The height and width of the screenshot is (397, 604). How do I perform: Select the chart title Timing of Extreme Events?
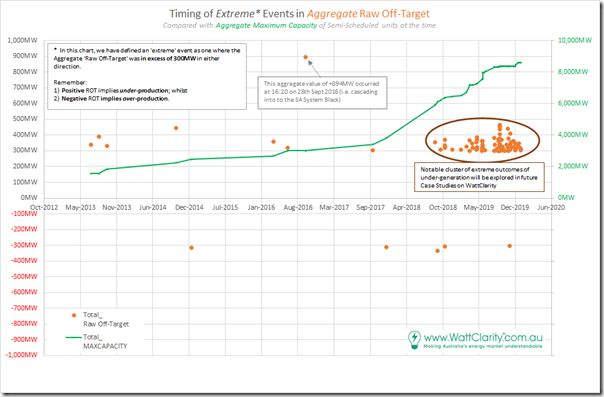coord(299,14)
